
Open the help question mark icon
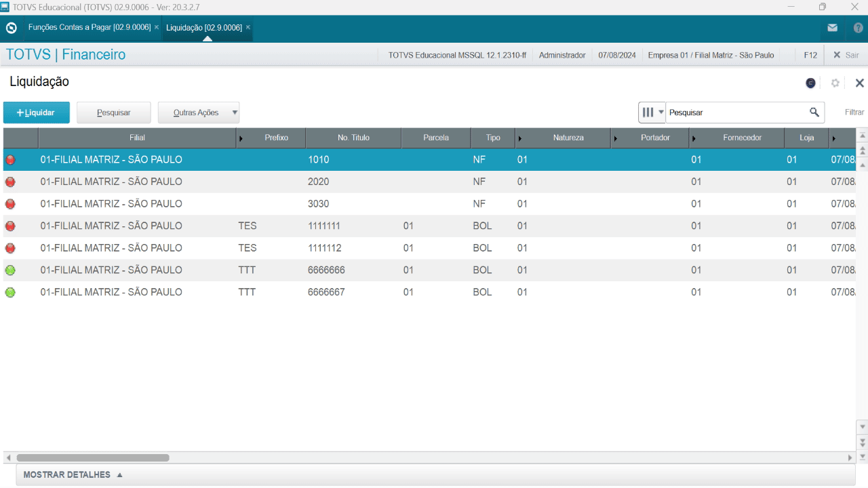tap(858, 28)
